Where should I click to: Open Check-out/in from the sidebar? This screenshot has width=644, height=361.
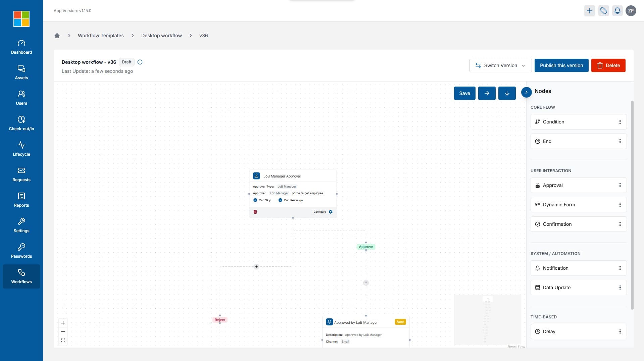click(x=21, y=123)
